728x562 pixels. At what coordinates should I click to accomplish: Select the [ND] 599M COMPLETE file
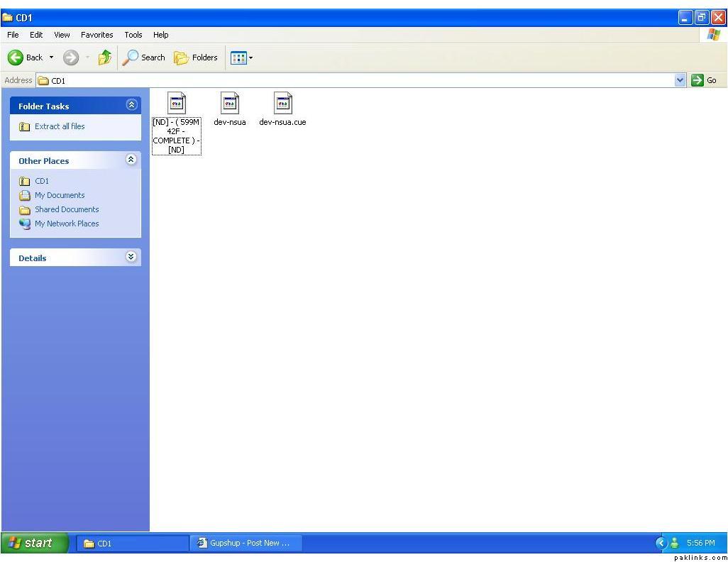pyautogui.click(x=177, y=104)
